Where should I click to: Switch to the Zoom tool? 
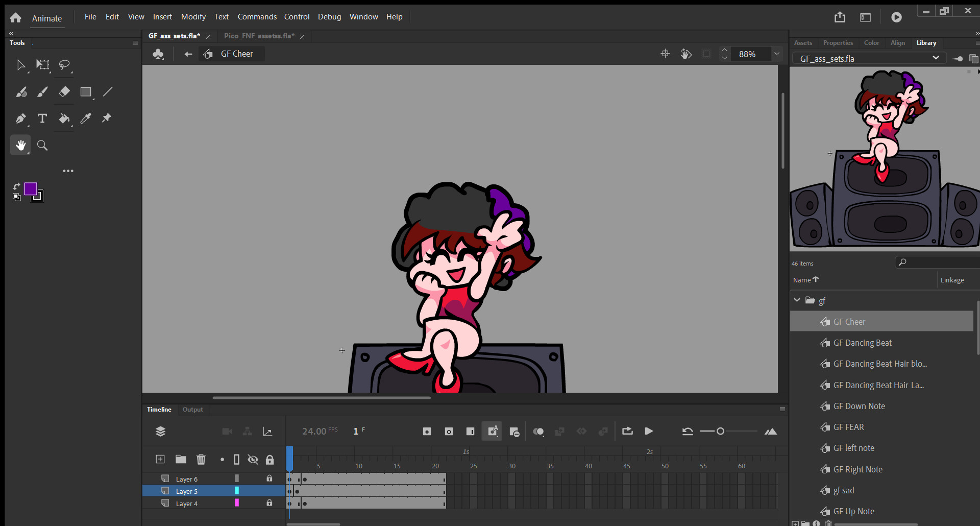click(x=42, y=145)
